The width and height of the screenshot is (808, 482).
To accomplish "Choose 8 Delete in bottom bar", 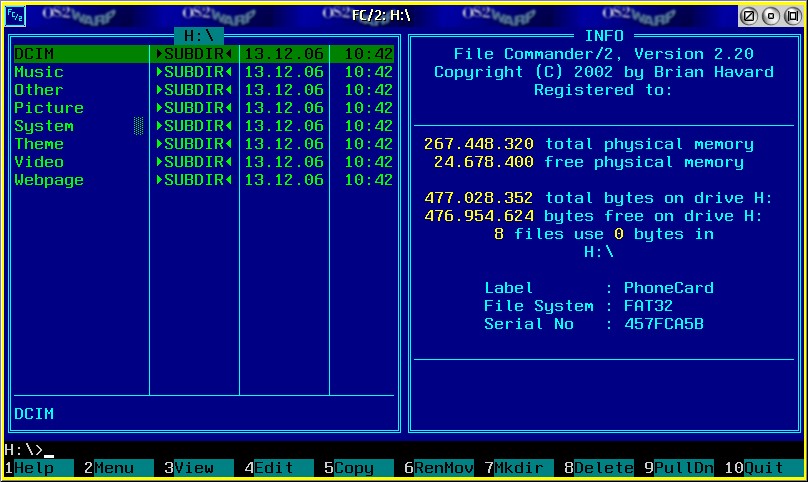I will click(599, 468).
